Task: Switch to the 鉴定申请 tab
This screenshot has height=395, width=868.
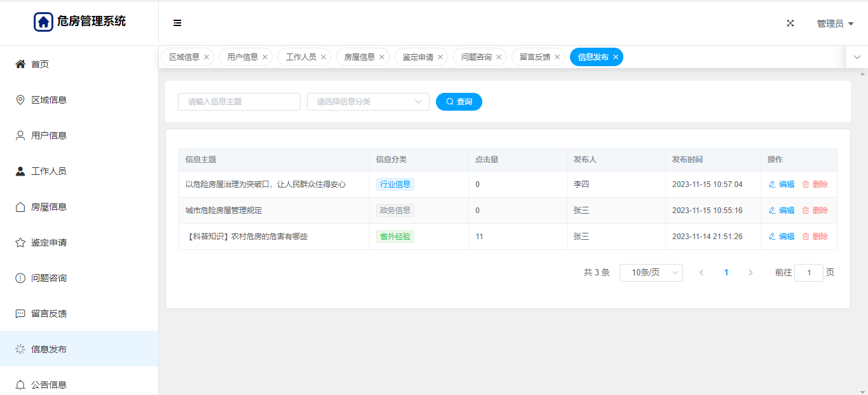Action: [x=417, y=57]
